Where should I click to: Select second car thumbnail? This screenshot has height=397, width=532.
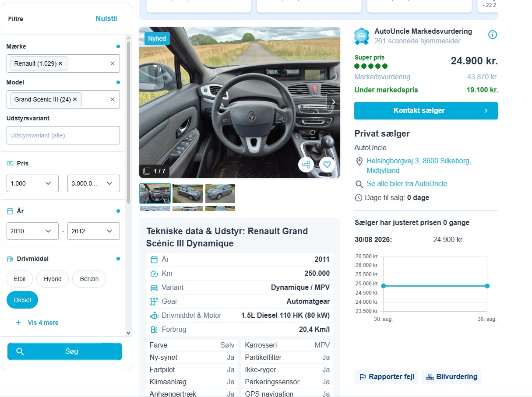pos(187,193)
